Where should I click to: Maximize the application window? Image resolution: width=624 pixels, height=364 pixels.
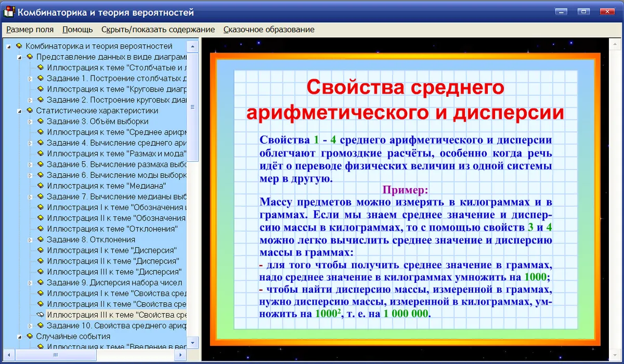coord(583,11)
